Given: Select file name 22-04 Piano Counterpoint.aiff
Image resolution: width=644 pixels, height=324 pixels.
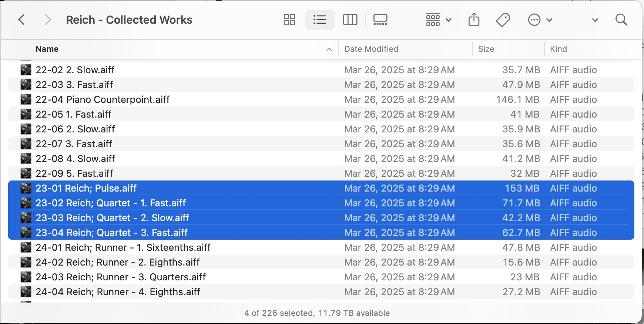Looking at the screenshot, I should pyautogui.click(x=103, y=99).
